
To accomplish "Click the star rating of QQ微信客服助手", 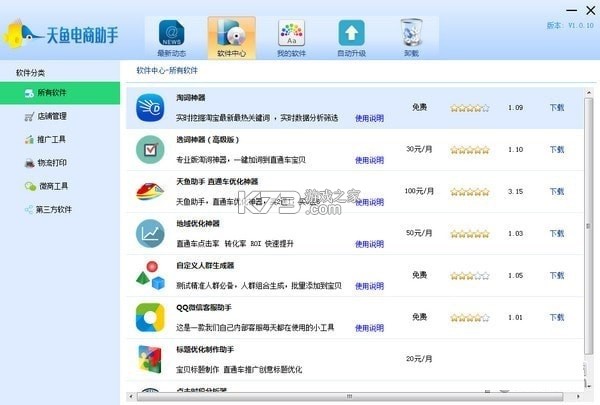I will pyautogui.click(x=470, y=318).
